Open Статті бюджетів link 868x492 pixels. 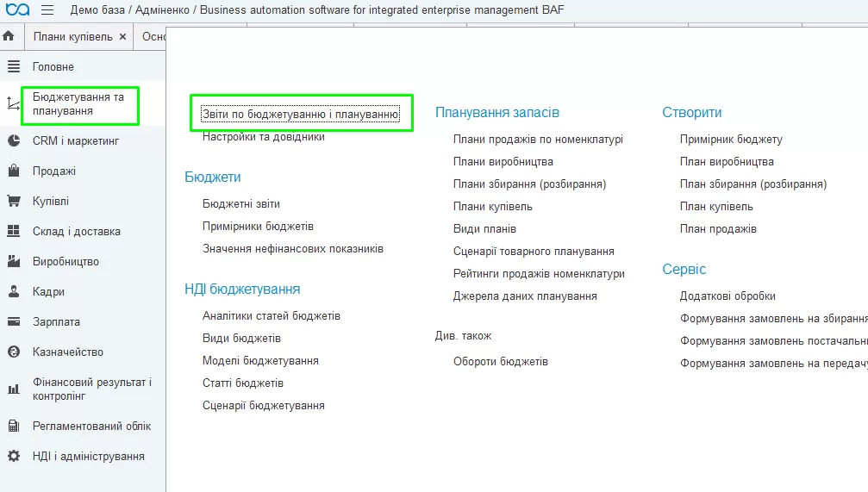(x=243, y=383)
